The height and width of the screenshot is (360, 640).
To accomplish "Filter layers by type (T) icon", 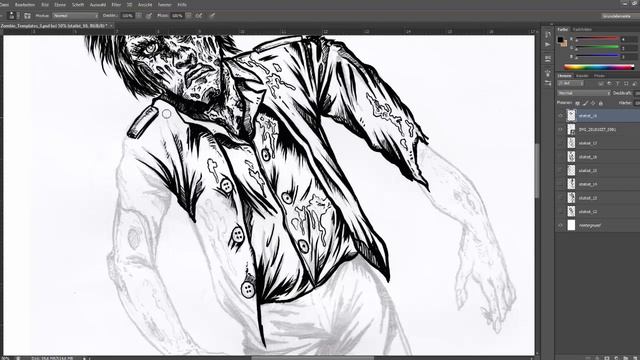I will click(x=617, y=84).
